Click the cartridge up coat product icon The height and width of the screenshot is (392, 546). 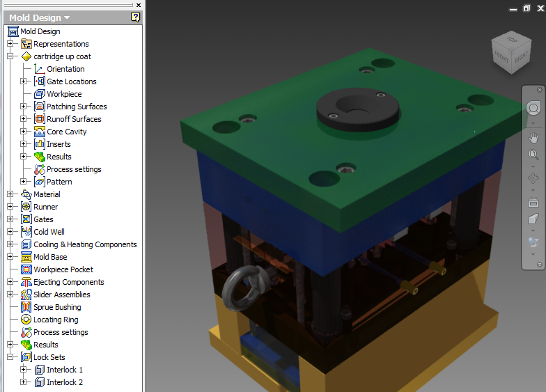tap(26, 56)
